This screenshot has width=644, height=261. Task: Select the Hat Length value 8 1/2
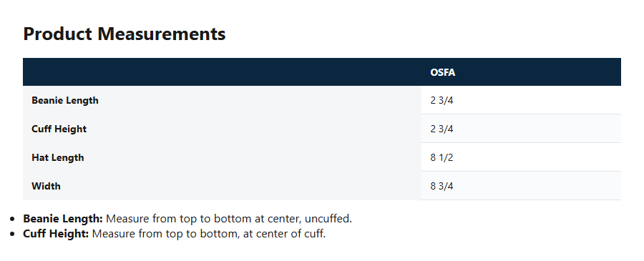pos(441,157)
